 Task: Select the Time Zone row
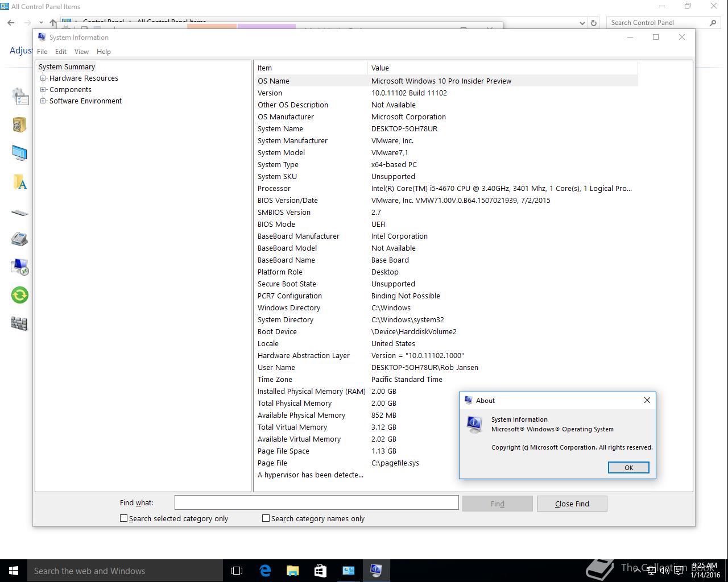point(446,380)
